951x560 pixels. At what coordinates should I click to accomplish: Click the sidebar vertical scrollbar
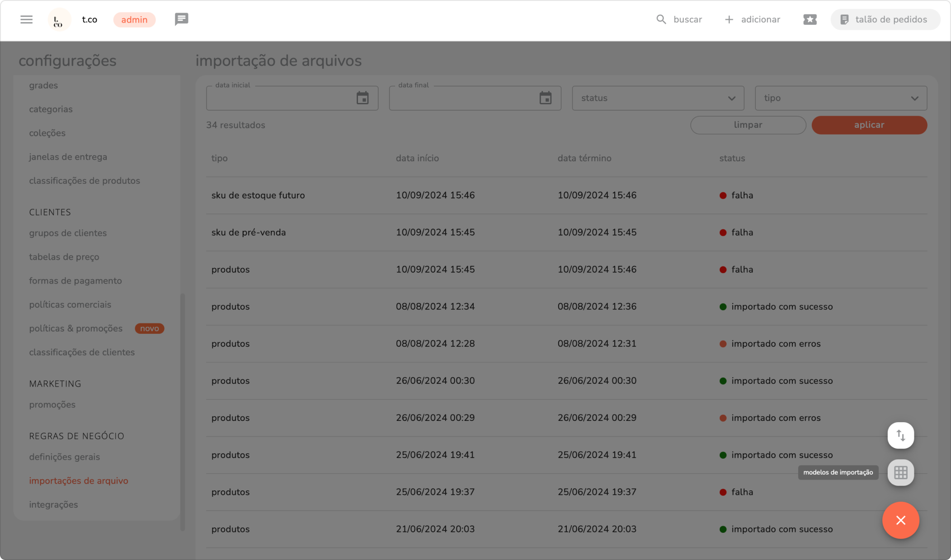coord(183,411)
